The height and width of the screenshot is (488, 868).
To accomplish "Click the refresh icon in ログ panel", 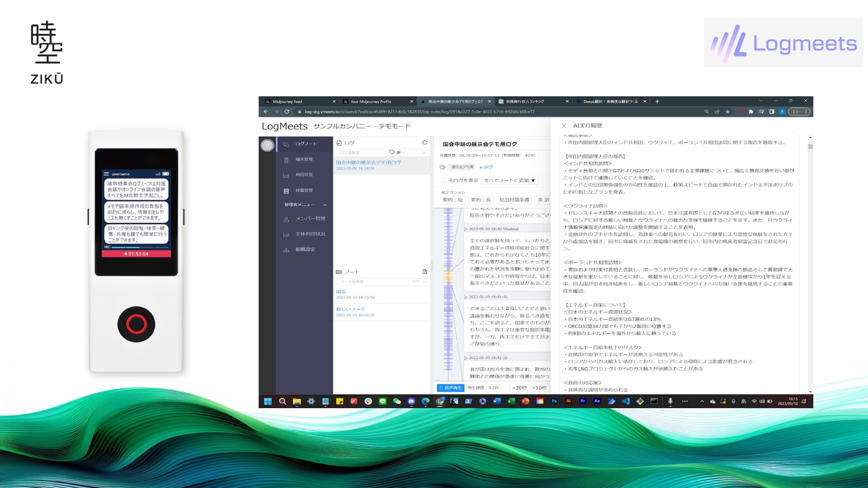I will pos(425,142).
